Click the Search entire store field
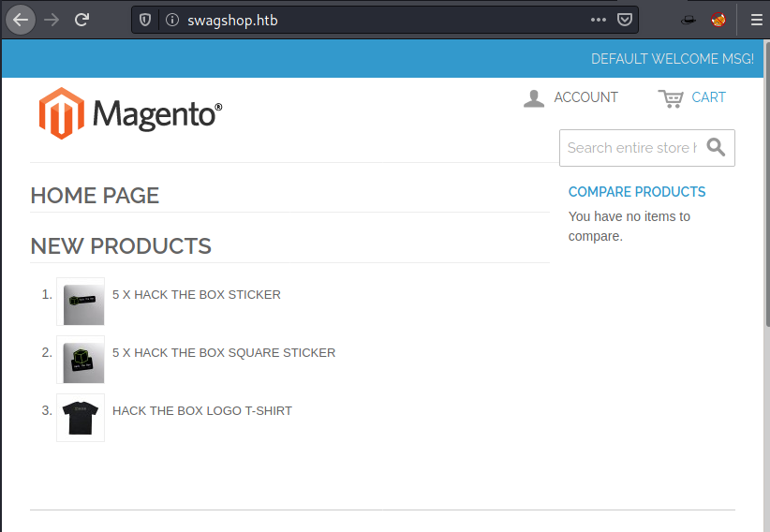 [x=630, y=148]
